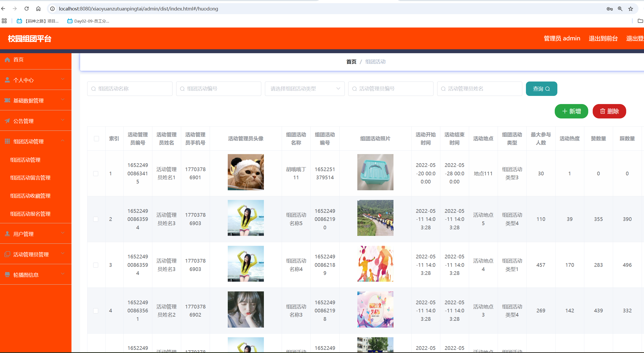Click the grid icon beside 组团活动管理
The image size is (644, 353).
coord(7,141)
